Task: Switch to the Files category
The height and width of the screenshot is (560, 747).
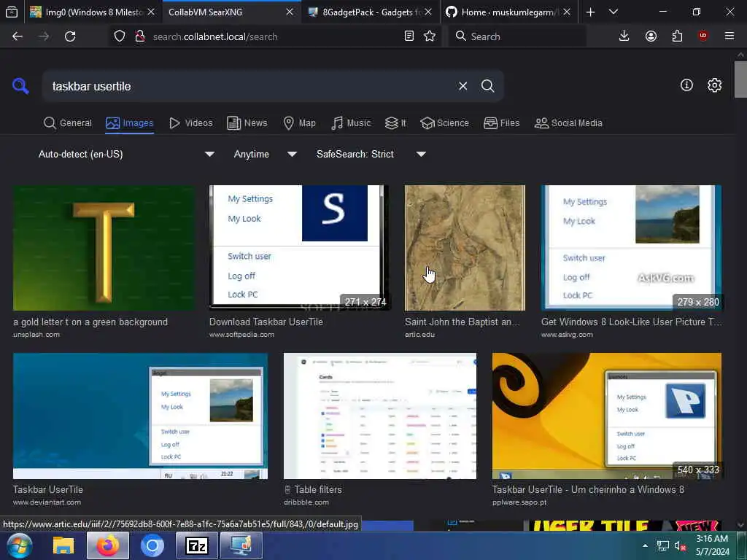Action: click(502, 122)
